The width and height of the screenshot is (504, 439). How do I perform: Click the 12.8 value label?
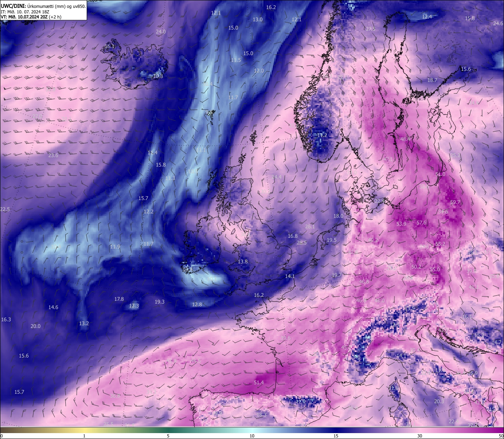click(x=197, y=304)
